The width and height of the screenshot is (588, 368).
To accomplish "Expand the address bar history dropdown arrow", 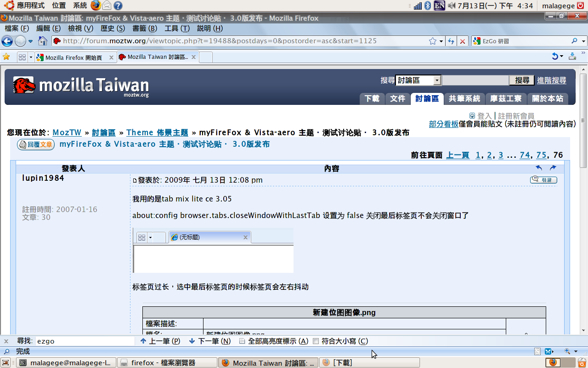I will [x=441, y=41].
